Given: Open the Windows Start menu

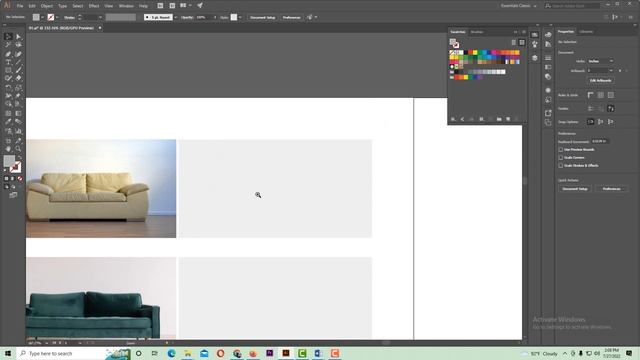Looking at the screenshot, I should [8, 353].
